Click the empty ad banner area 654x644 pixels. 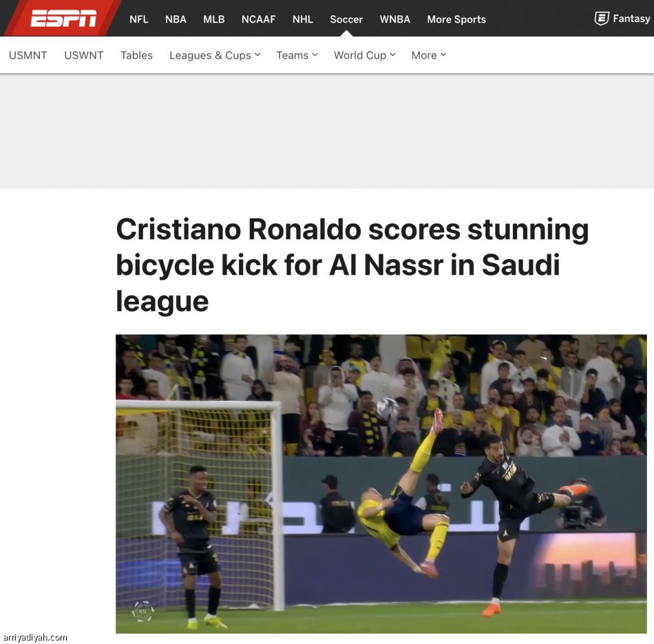coord(327,131)
